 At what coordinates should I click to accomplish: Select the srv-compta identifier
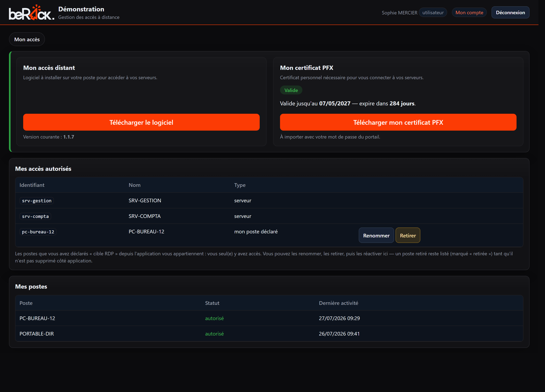(x=35, y=216)
